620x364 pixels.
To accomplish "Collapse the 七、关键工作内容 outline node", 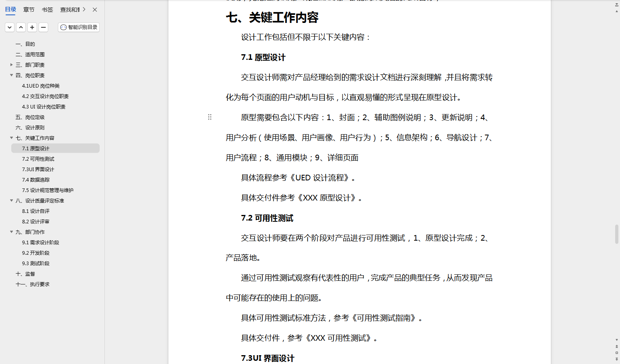I will [x=12, y=138].
